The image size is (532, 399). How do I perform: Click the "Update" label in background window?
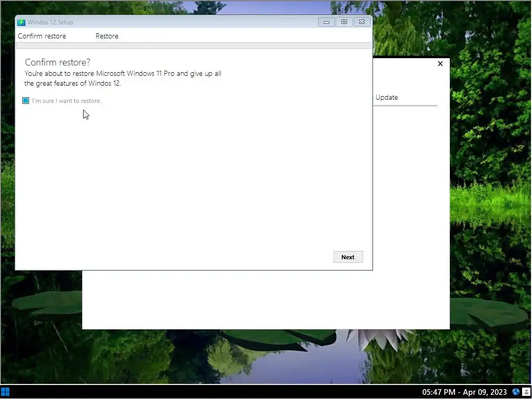[387, 97]
